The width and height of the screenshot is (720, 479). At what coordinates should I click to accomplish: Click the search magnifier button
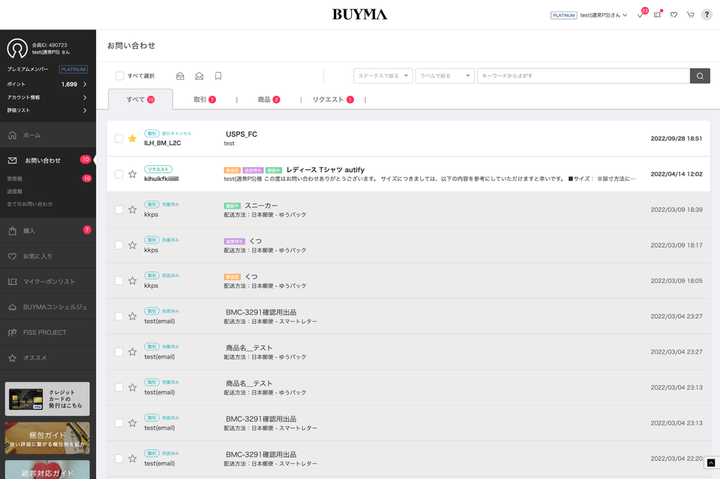click(699, 76)
